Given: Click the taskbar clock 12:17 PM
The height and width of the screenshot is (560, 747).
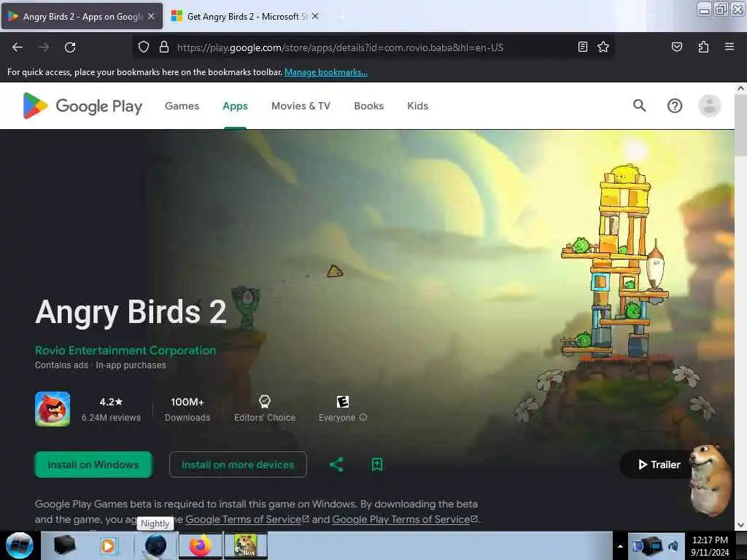Looking at the screenshot, I should 710,545.
